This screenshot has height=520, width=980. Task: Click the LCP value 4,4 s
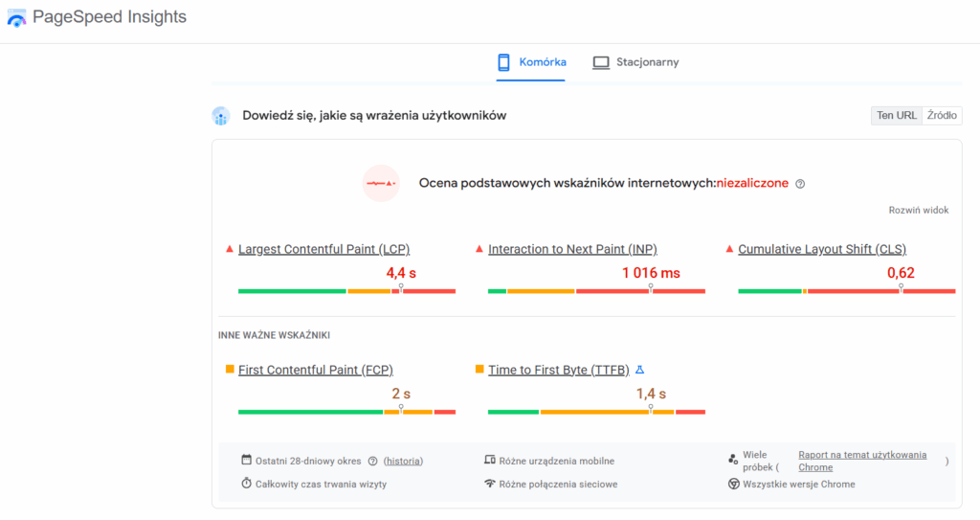401,273
